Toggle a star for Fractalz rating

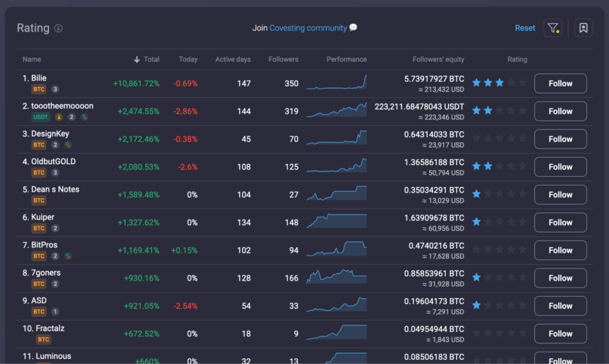click(x=476, y=334)
